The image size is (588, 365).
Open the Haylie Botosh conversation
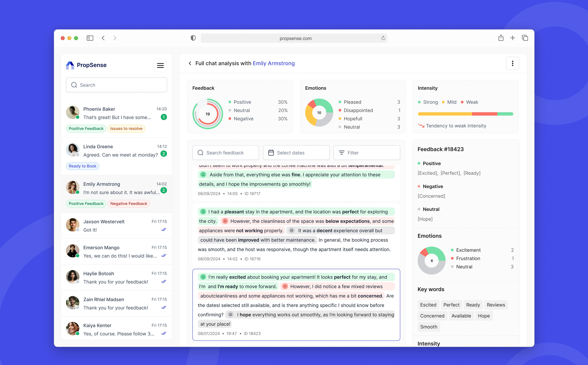[116, 277]
